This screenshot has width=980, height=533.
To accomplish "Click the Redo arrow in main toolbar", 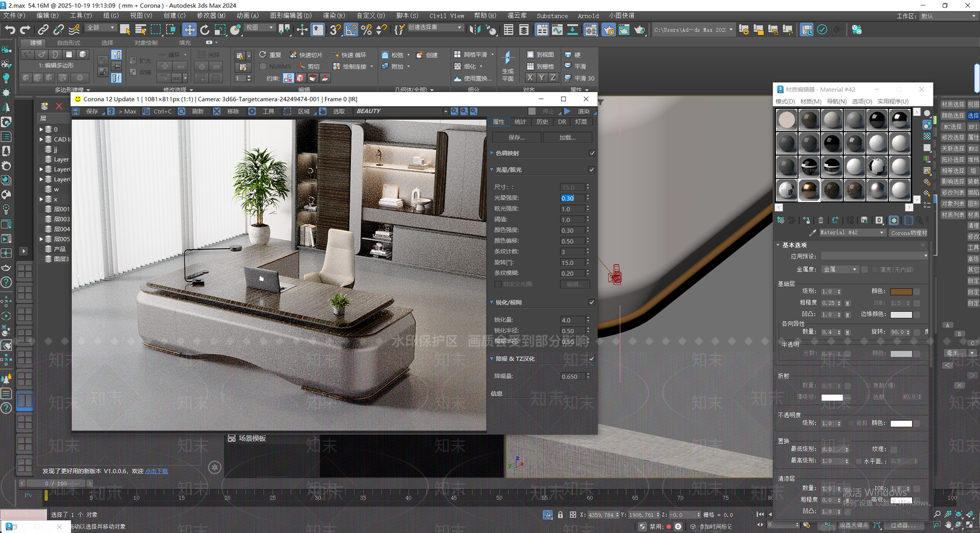I will pos(25,29).
